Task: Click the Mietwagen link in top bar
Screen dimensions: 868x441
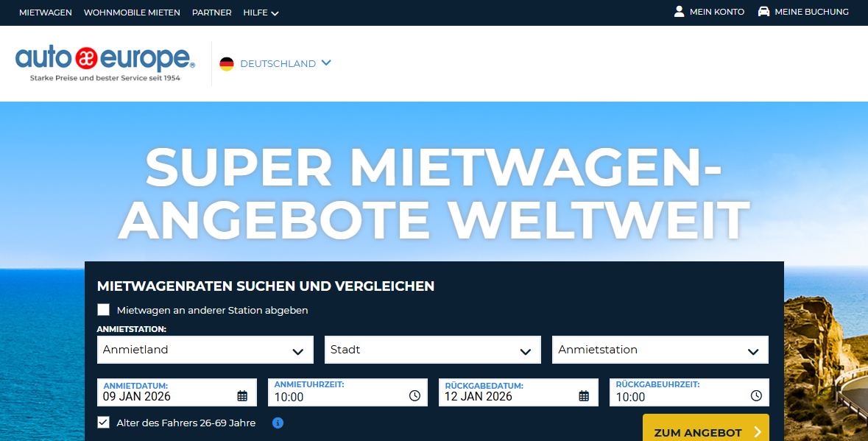Action: tap(46, 13)
